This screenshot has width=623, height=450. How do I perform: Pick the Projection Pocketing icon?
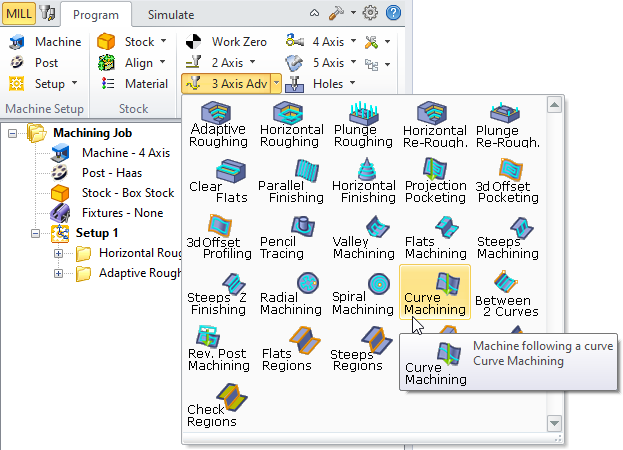tap(435, 178)
